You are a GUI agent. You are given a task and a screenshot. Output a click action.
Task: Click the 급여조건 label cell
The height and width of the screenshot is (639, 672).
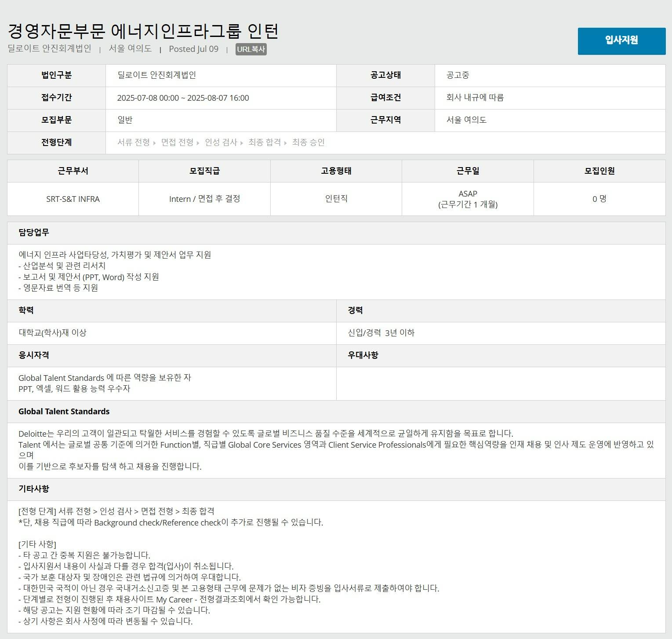tap(385, 98)
